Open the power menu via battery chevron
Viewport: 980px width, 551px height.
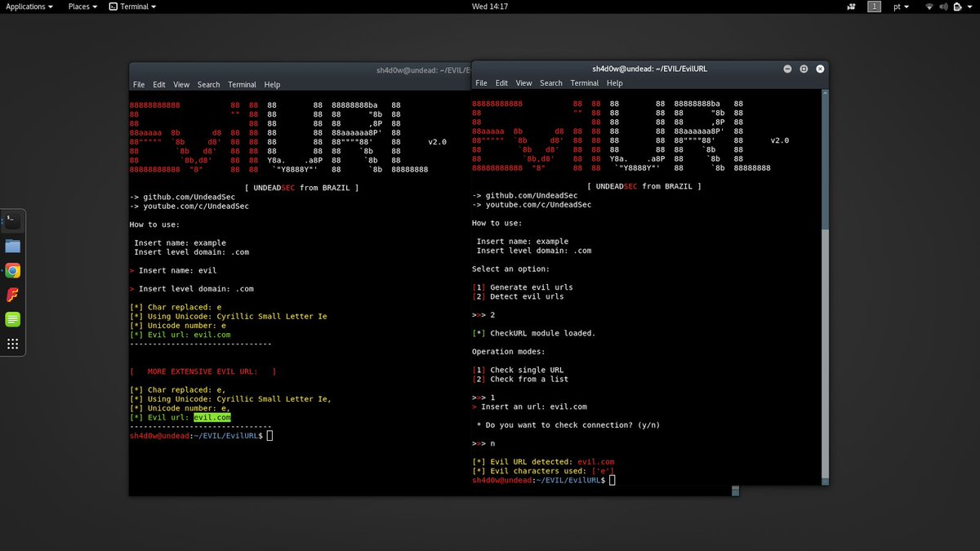click(x=969, y=7)
